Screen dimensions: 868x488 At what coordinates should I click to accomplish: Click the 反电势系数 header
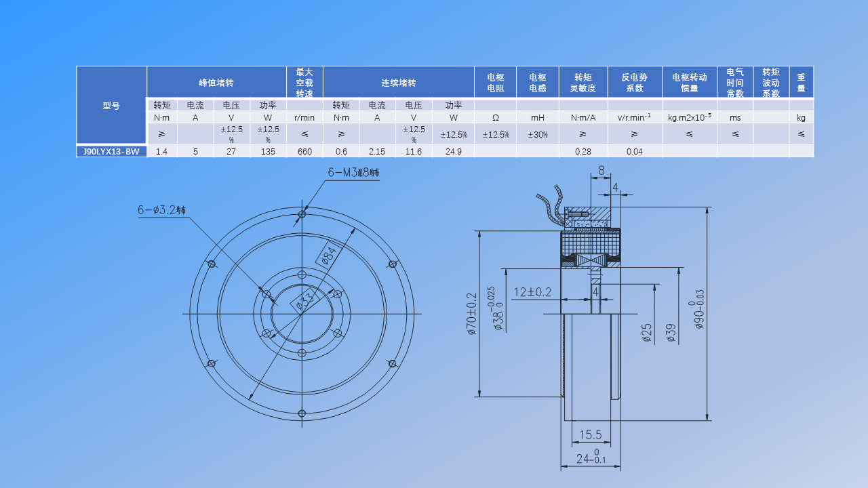[635, 83]
